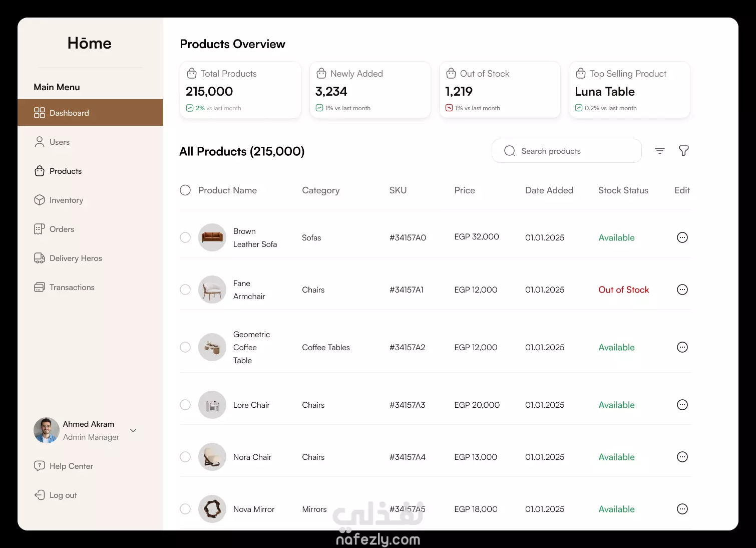756x548 pixels.
Task: Click the Nova Mirror product image
Action: (212, 509)
